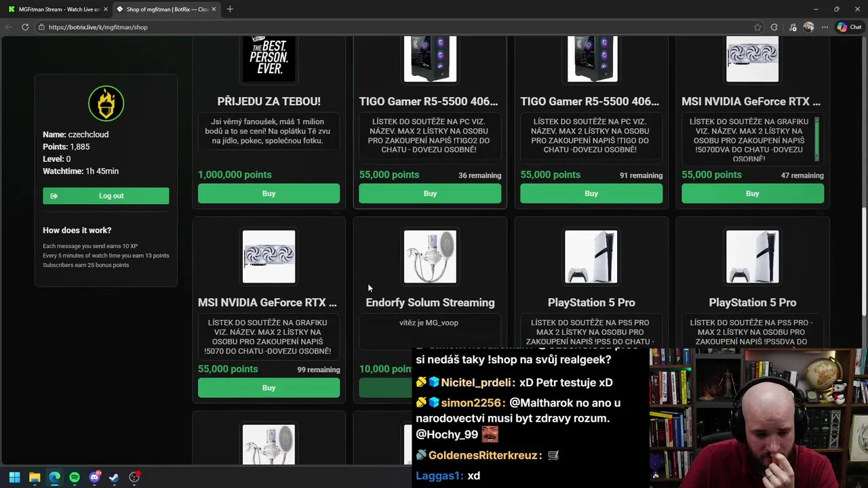Screen dimensions: 868x488
Task: Click the Laggas1 chat username
Action: tap(439, 476)
